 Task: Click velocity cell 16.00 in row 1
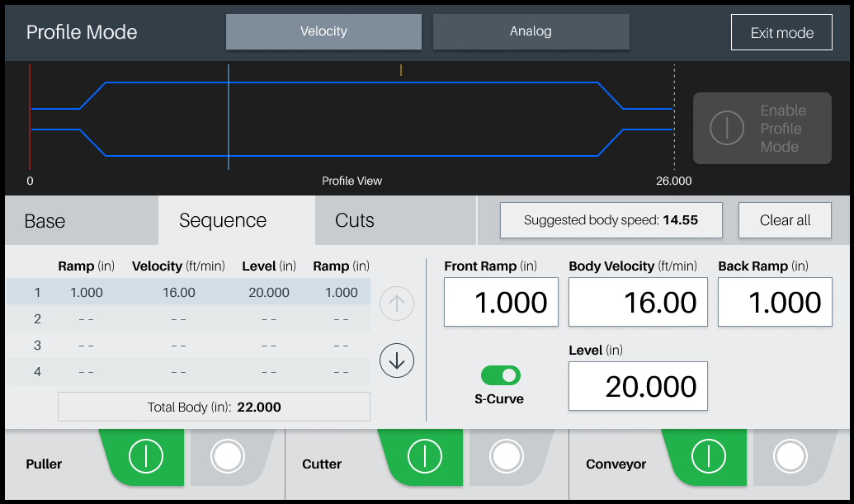[x=179, y=292]
